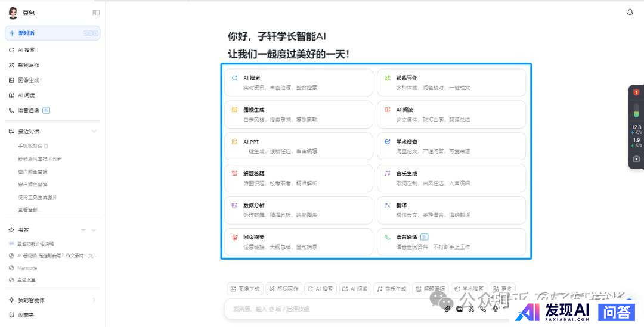Open the 书签 more options dots
This screenshot has height=327, width=644.
(83, 230)
